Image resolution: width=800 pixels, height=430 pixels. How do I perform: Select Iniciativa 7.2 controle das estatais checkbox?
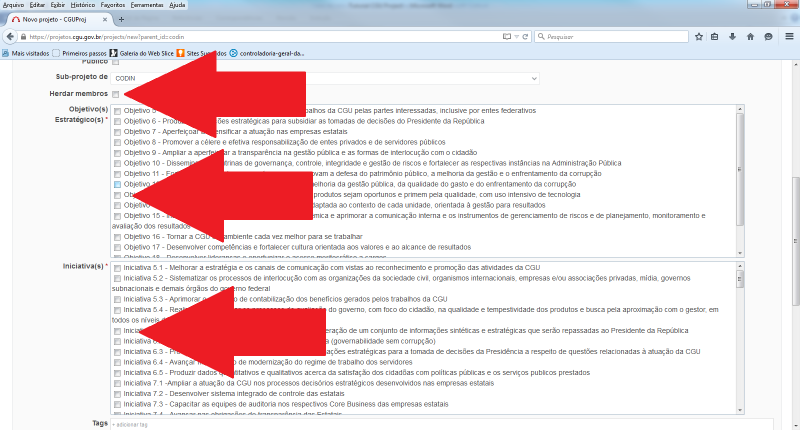point(118,394)
